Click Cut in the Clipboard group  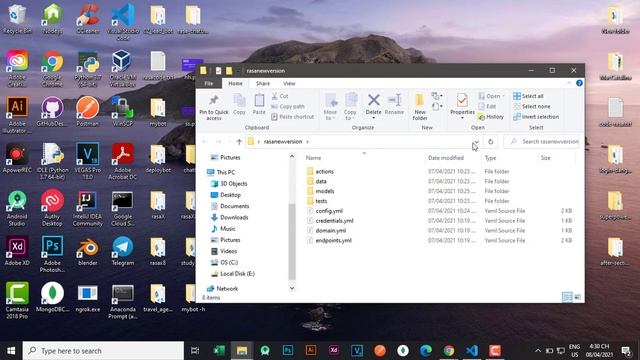pos(280,96)
